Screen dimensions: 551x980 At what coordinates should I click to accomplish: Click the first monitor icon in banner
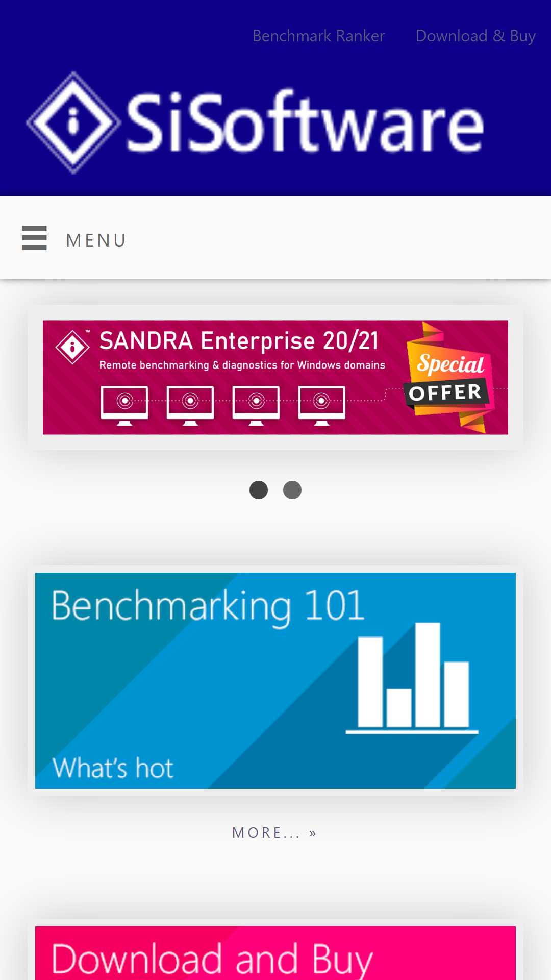[124, 405]
